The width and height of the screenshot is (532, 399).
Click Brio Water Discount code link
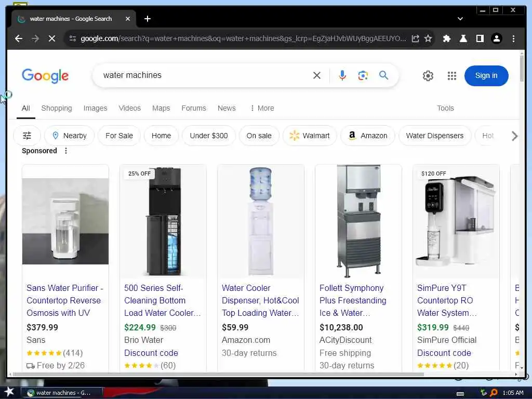151,353
